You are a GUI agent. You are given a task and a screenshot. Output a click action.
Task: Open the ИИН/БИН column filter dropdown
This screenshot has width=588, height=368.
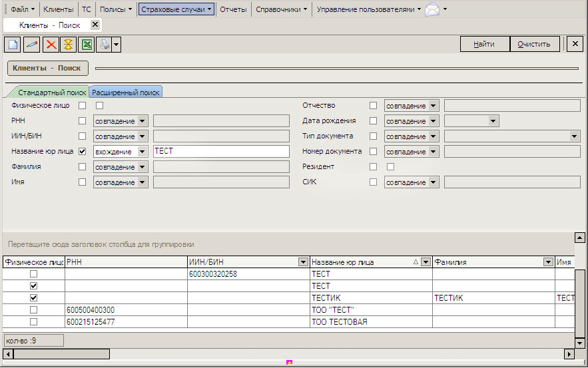(x=303, y=262)
